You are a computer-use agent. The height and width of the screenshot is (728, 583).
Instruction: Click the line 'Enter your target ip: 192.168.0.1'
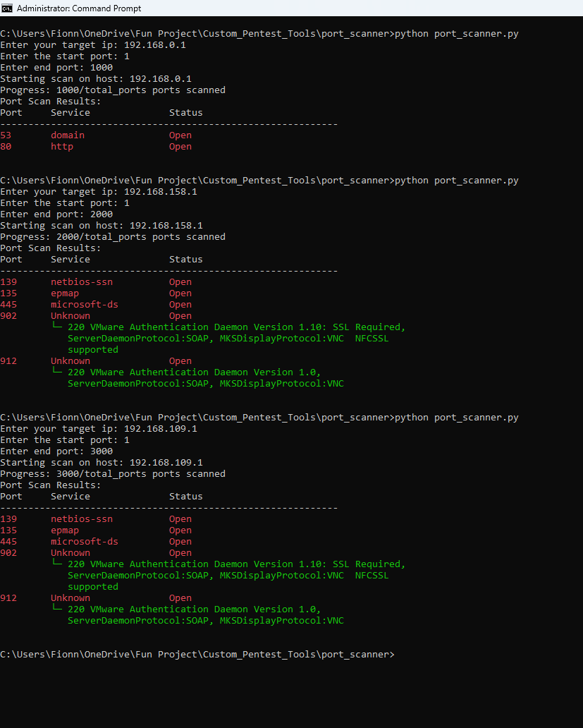(x=93, y=45)
